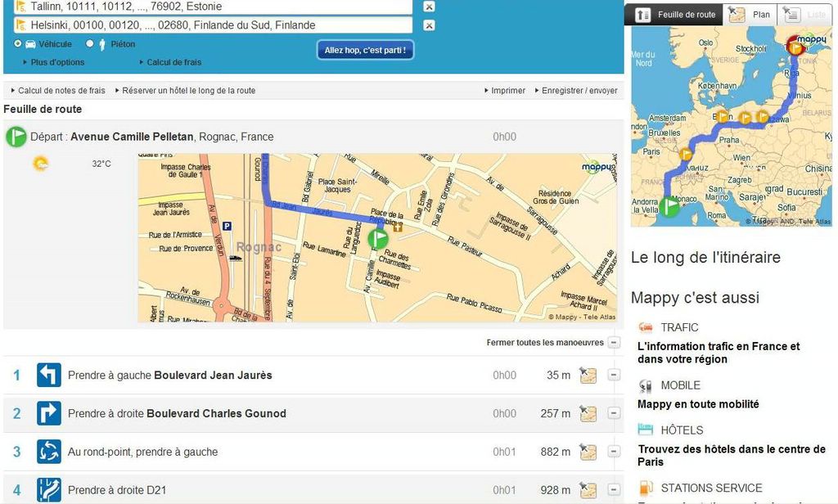The height and width of the screenshot is (504, 838).
Task: Click the green departure flag icon by Départ
Action: (x=16, y=137)
